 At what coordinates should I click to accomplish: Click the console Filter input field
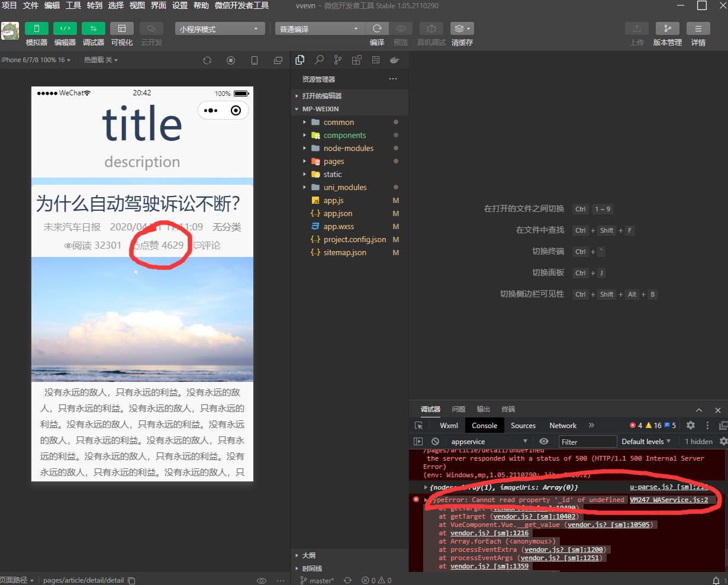click(x=587, y=442)
